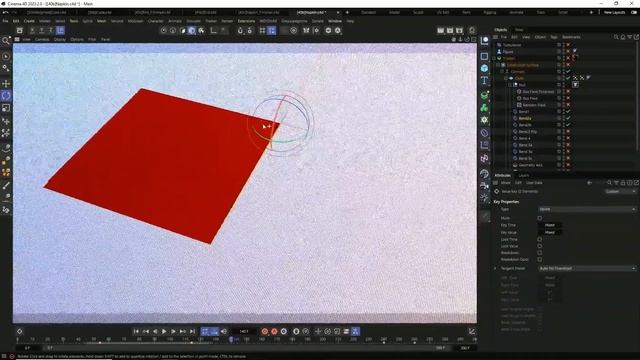Open the Objects manager Tags menu
Image resolution: width=640 pixels, height=360 pixels.
pos(554,37)
